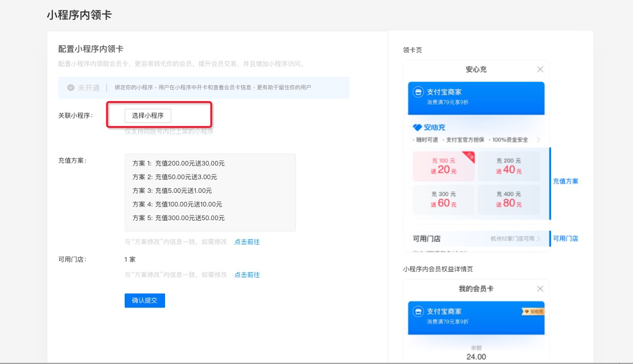Viewport: 633px width, 364px height.
Task: Expand the 杭州12家门店可用 chevron
Action: (x=538, y=238)
